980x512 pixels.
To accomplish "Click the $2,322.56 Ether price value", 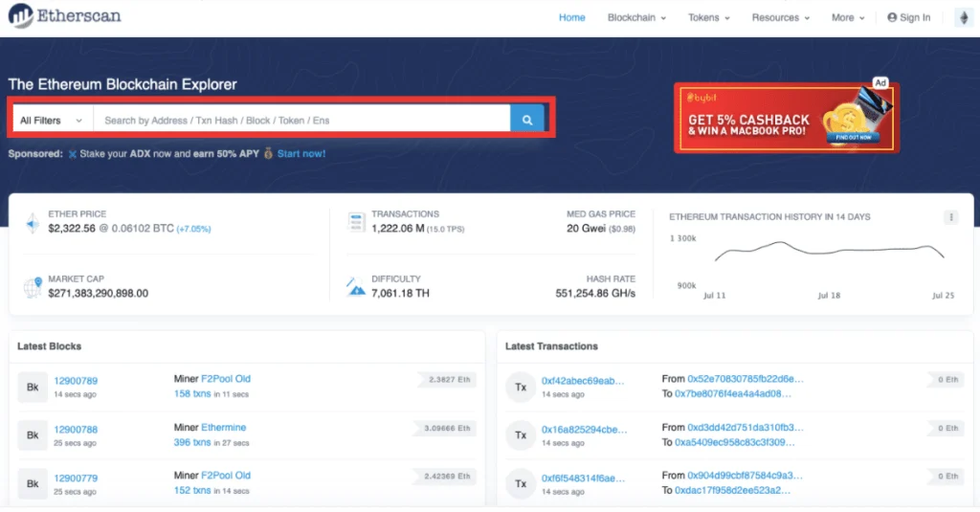I will (x=72, y=229).
